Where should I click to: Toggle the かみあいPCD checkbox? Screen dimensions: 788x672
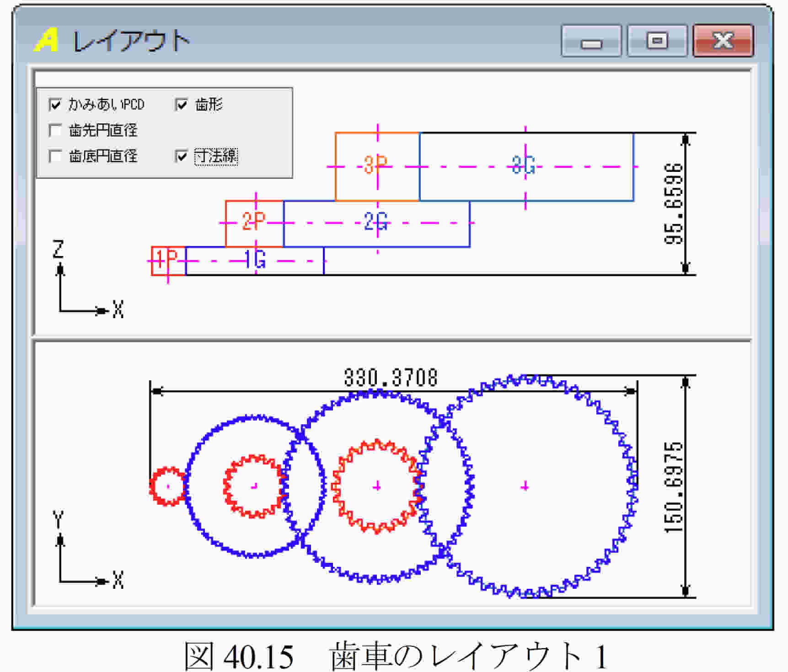click(55, 105)
